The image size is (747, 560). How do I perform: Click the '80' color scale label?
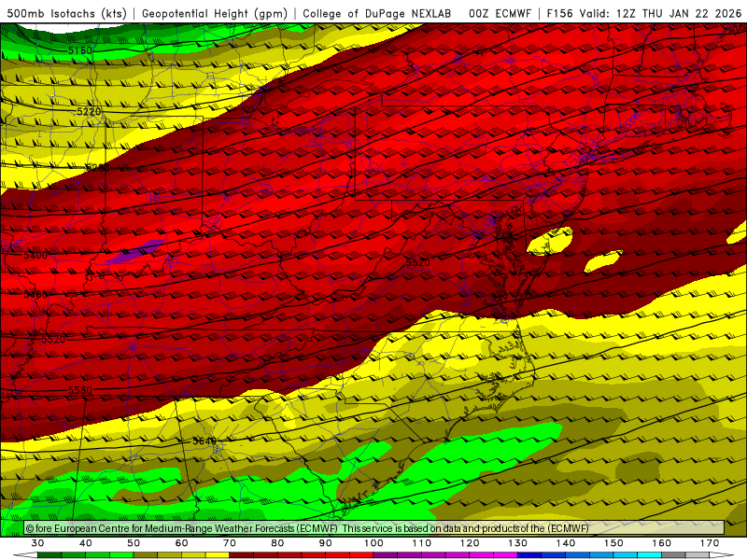tap(277, 543)
